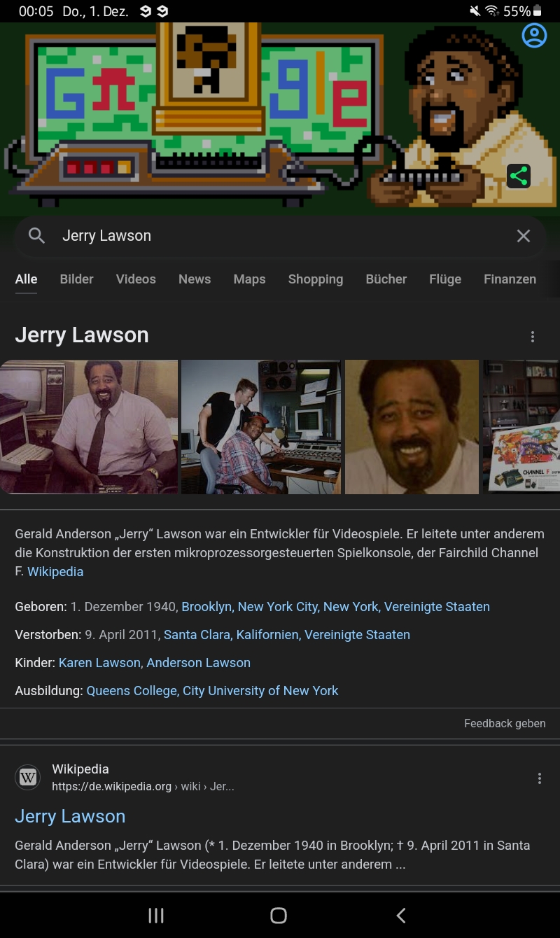Tap the 'Kinder:' label

[35, 663]
